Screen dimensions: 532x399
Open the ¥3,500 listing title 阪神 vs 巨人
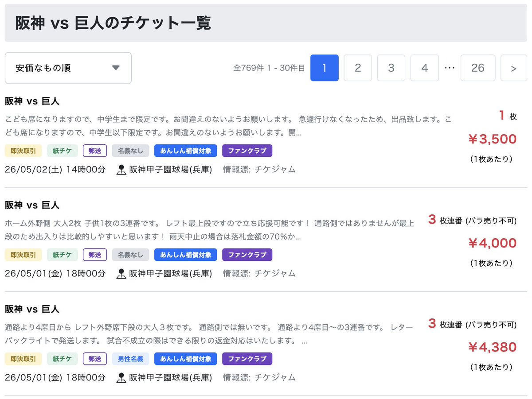pos(32,101)
